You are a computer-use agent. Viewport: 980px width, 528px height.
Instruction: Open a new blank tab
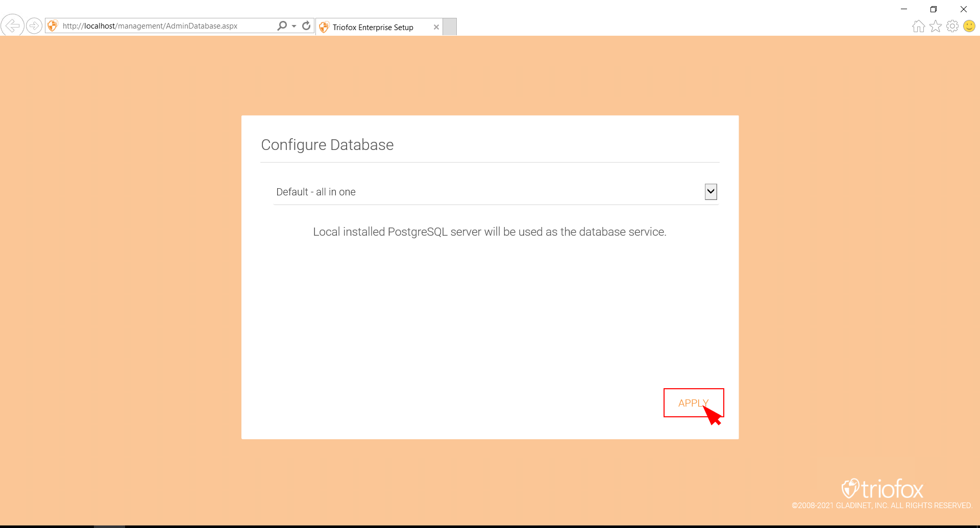coord(449,27)
